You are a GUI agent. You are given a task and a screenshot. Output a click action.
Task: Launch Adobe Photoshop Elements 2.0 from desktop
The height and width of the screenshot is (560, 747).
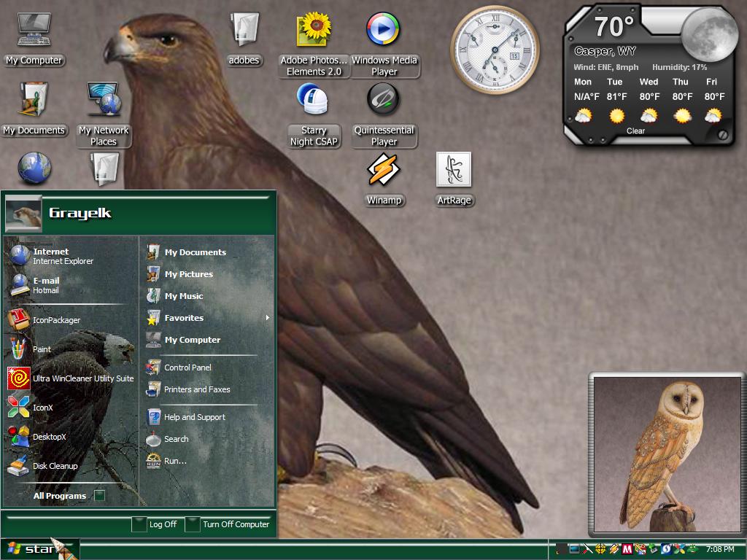314,44
